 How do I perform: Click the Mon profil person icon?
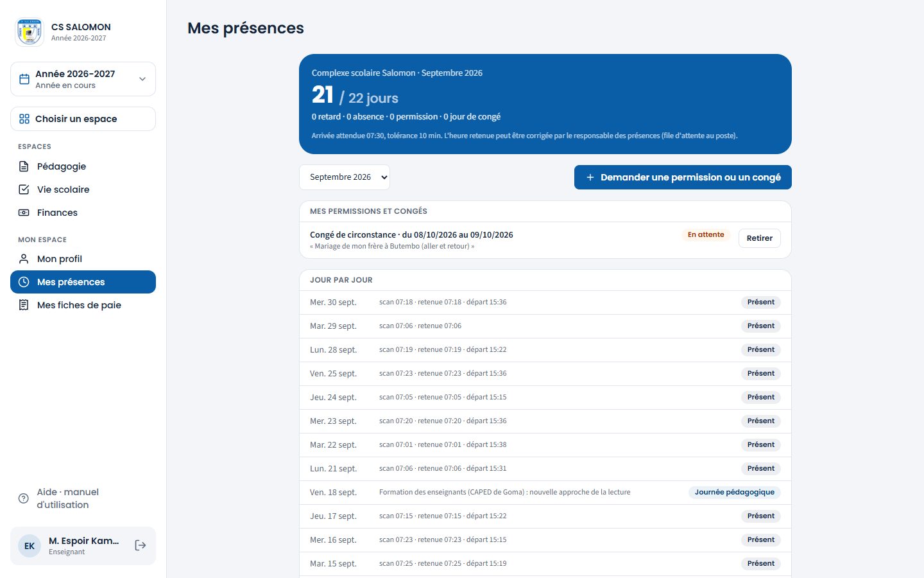coord(24,259)
